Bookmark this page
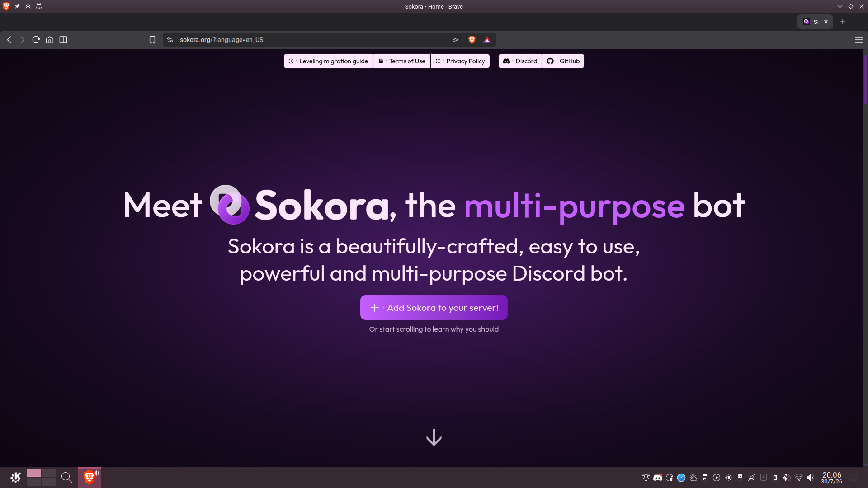Viewport: 868px width, 488px height. click(x=152, y=40)
